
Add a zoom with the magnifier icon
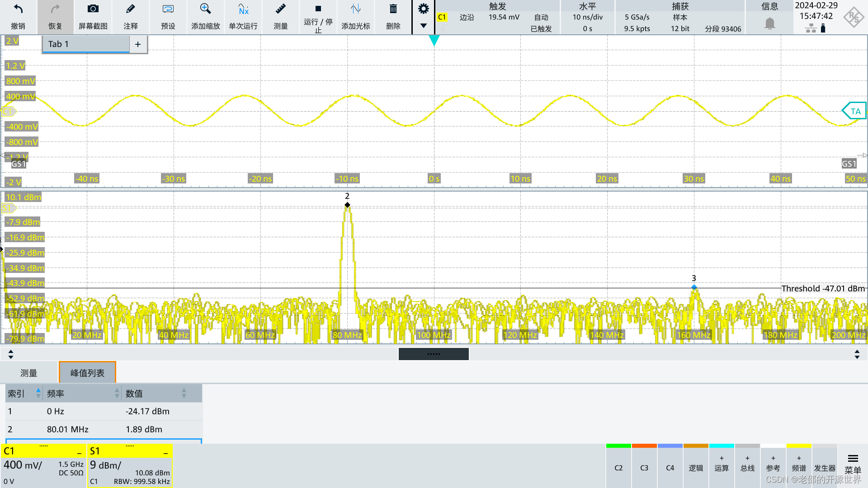(x=205, y=9)
